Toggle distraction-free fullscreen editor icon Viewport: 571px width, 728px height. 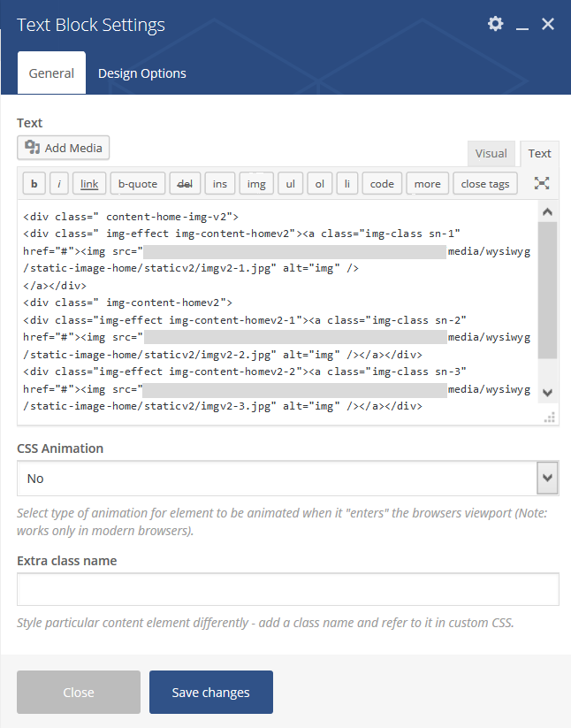[541, 183]
